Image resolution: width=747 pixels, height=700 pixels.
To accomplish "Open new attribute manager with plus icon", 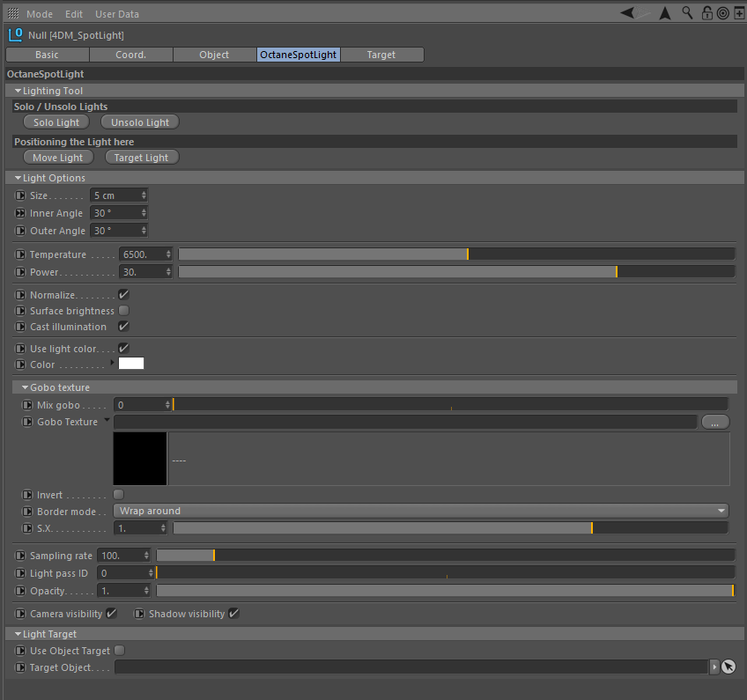I will tap(737, 13).
